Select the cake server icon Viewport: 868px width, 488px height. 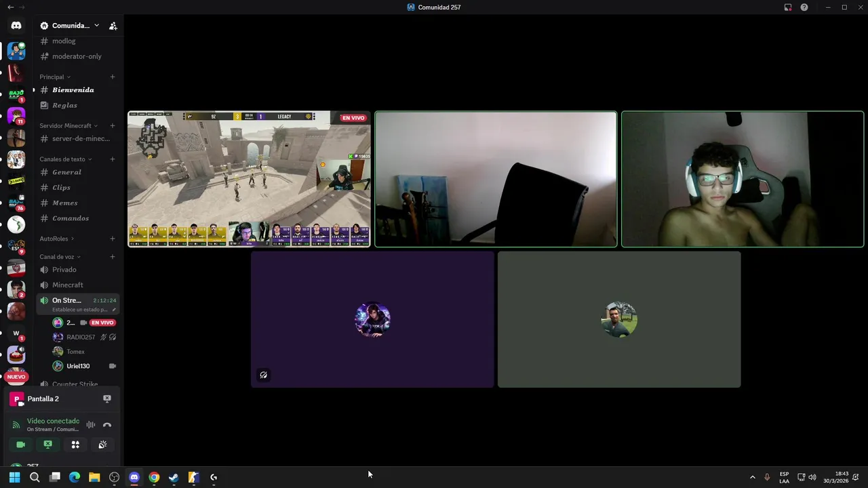coord(16,354)
